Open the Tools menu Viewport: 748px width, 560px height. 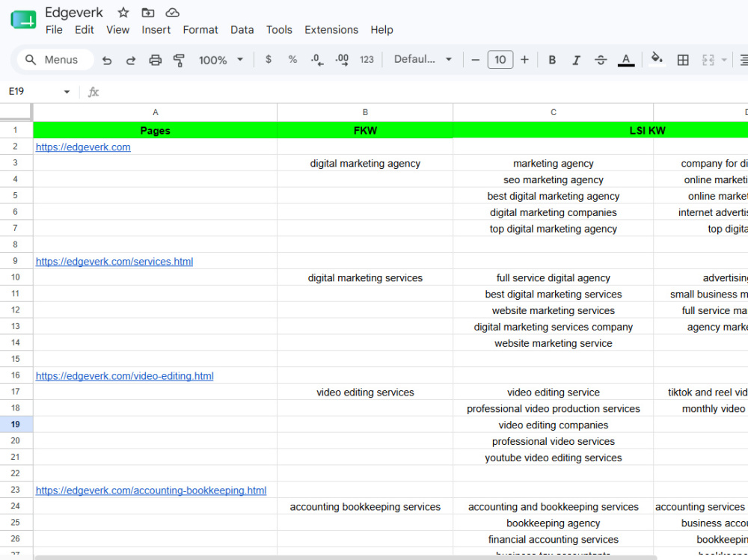(x=279, y=30)
